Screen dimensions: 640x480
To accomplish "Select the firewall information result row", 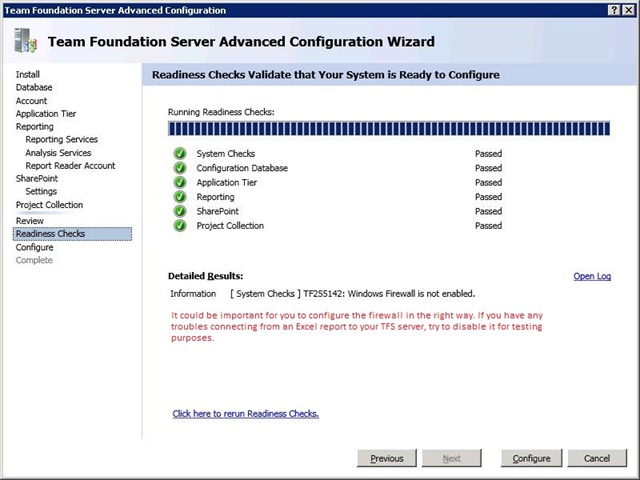I will tap(322, 294).
